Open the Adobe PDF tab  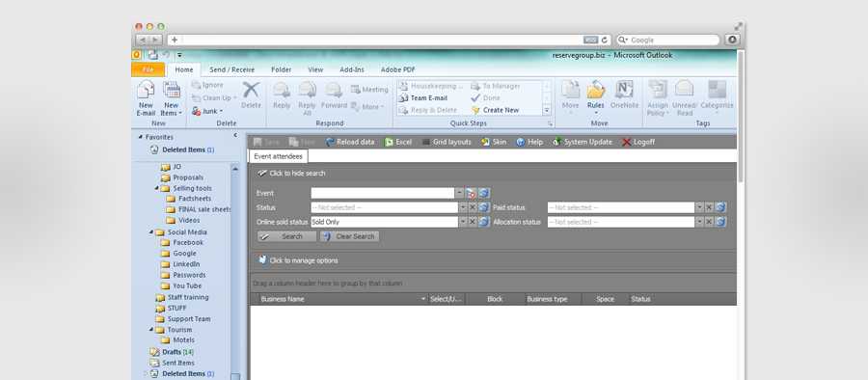click(x=397, y=69)
